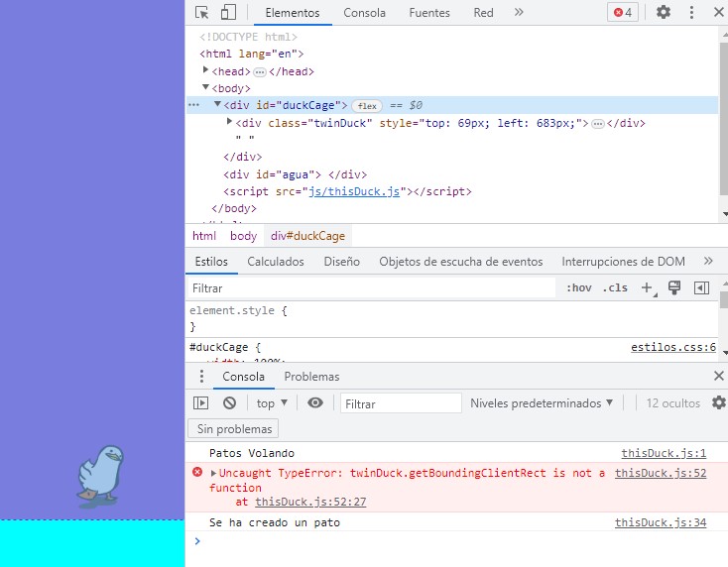Toggle the device toolbar icon

pos(228,13)
